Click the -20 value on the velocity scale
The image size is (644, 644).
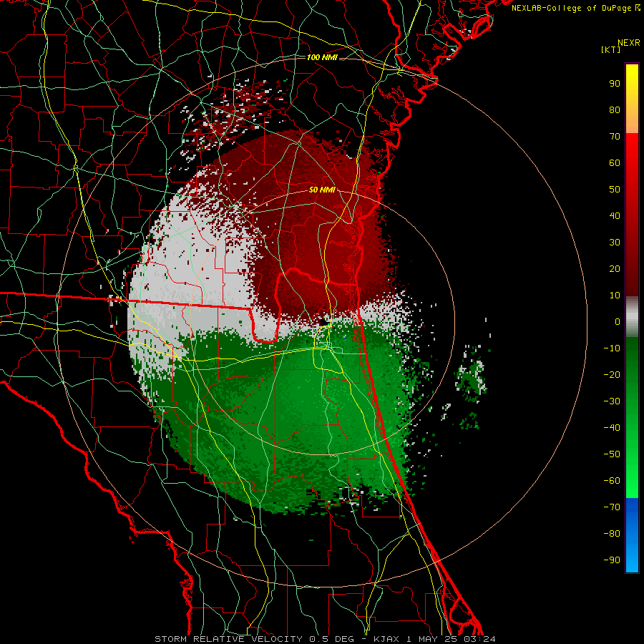click(x=612, y=374)
